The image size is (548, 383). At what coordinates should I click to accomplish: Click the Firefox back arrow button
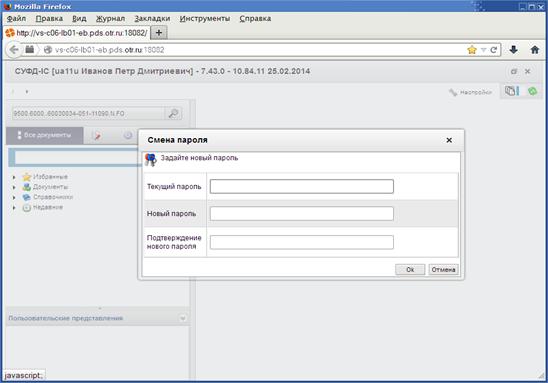[x=14, y=50]
